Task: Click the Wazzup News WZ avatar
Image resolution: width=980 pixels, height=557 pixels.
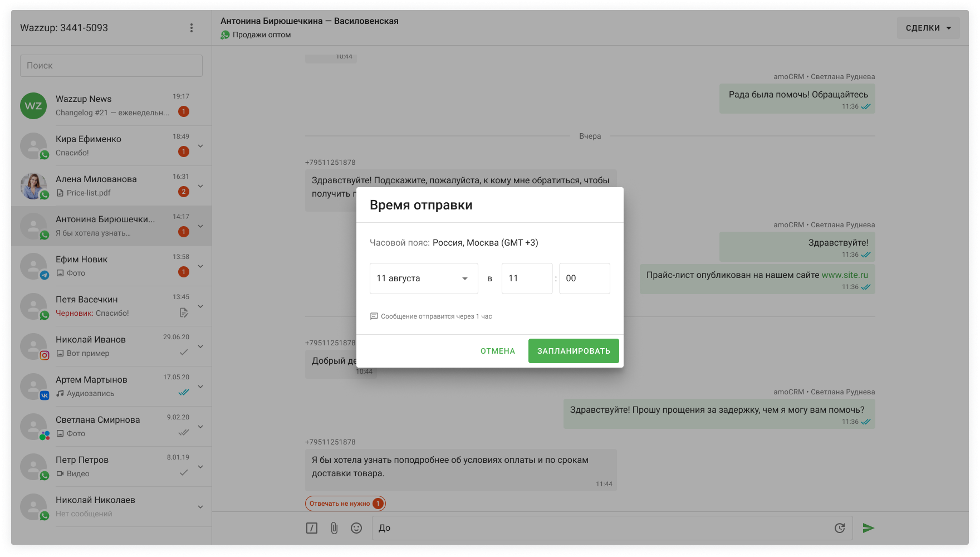Action: coord(33,106)
